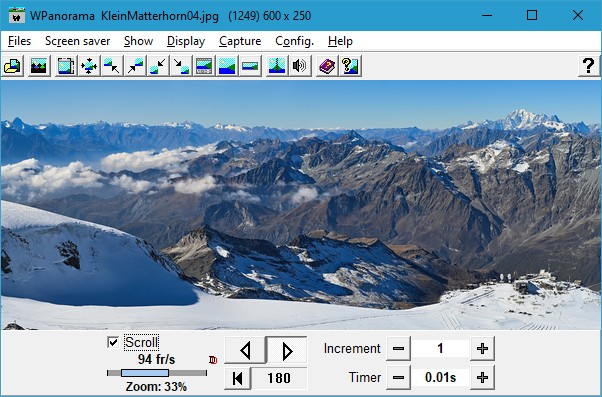The image size is (602, 397).
Task: Click the picture with control bar icon
Action: (204, 66)
